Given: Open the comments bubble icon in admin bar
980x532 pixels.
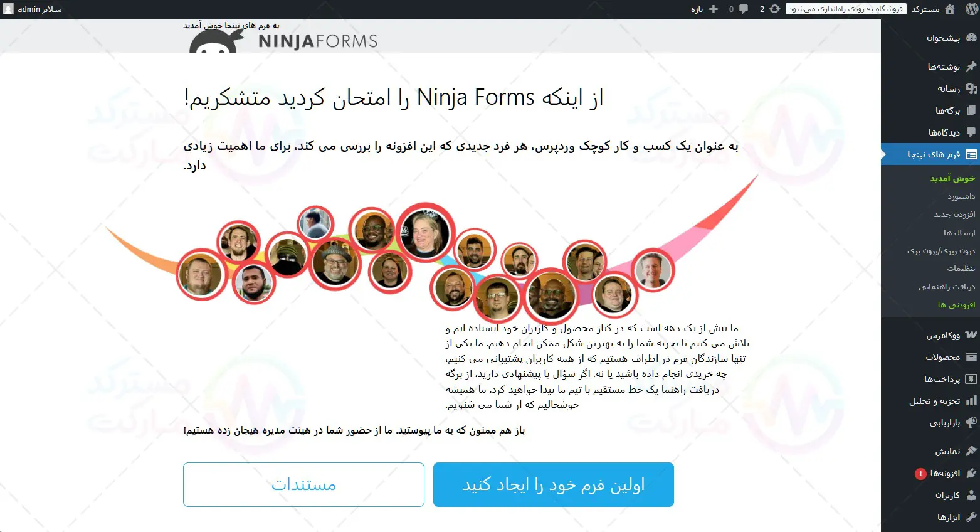Looking at the screenshot, I should 738,9.
